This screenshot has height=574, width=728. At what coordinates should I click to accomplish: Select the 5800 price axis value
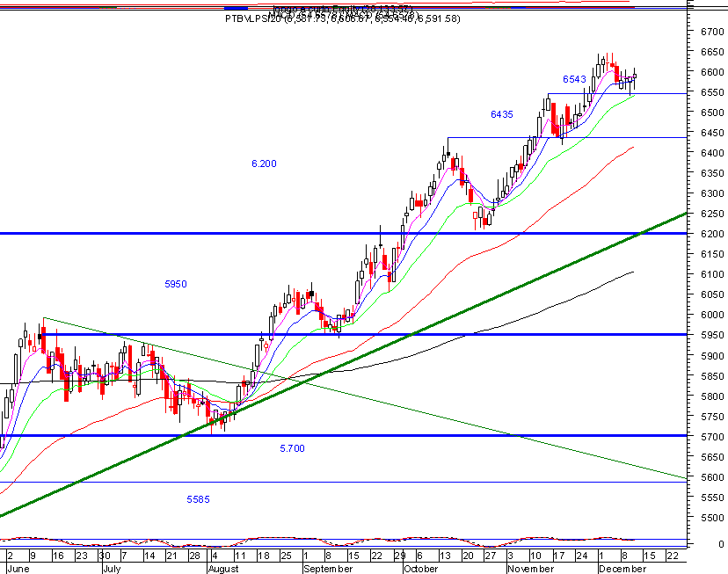pos(712,396)
